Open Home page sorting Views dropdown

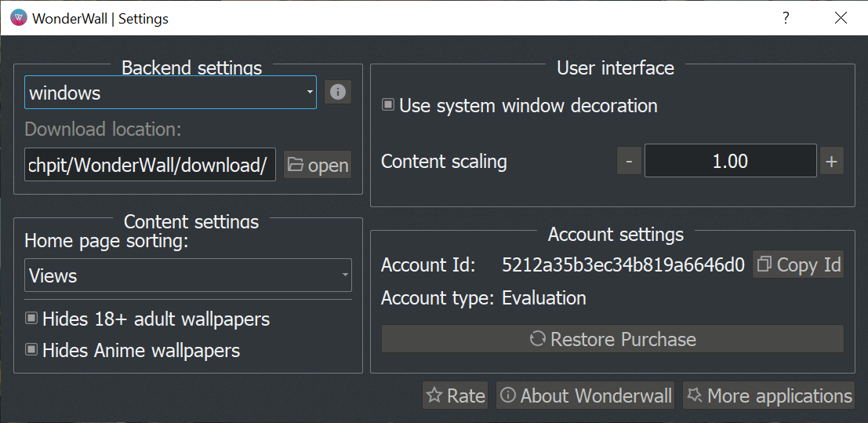click(187, 275)
